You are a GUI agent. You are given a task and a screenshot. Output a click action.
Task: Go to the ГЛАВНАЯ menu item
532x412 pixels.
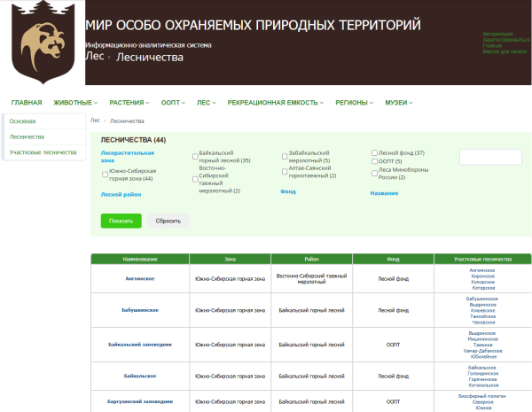27,103
